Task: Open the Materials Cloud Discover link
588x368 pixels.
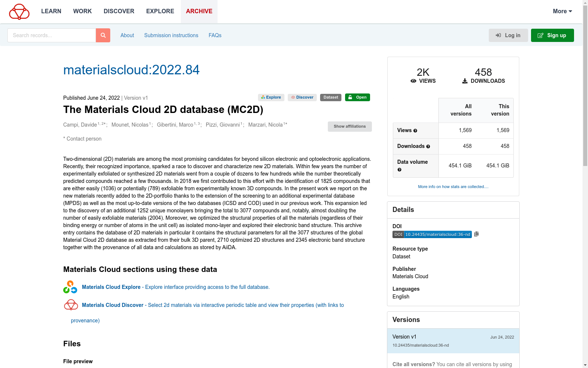Action: point(213,305)
